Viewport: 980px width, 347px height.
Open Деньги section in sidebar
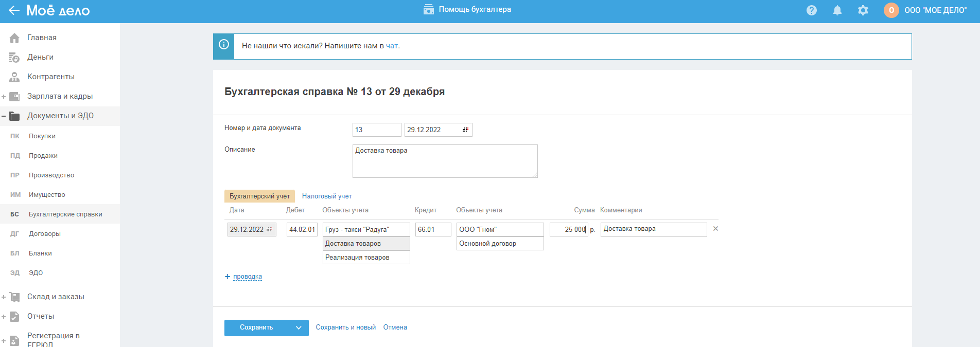coord(40,57)
